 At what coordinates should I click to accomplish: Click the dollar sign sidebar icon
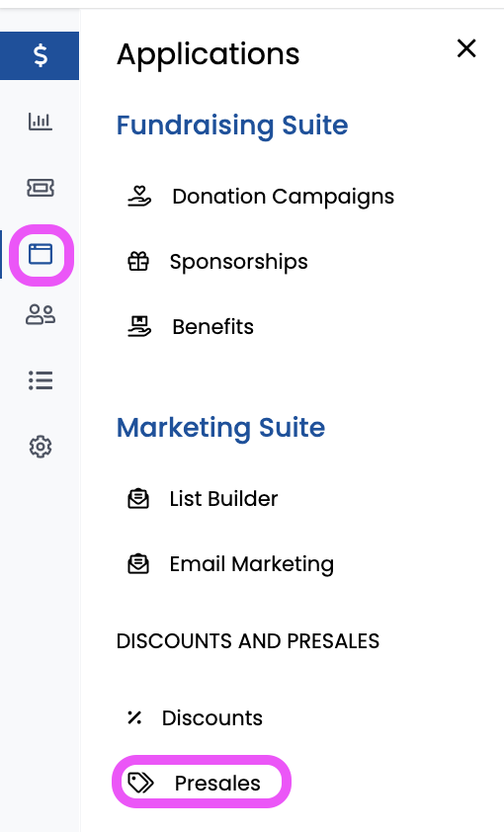pyautogui.click(x=40, y=55)
